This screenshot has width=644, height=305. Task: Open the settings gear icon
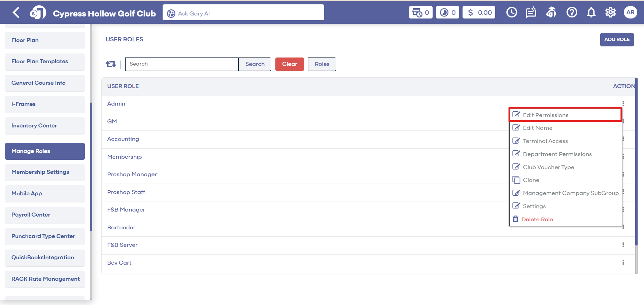pyautogui.click(x=610, y=13)
